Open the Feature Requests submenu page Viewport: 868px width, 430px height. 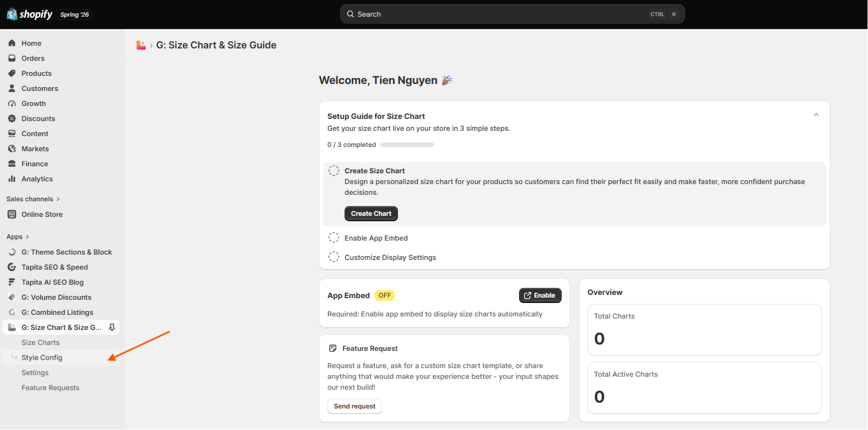coord(61,387)
